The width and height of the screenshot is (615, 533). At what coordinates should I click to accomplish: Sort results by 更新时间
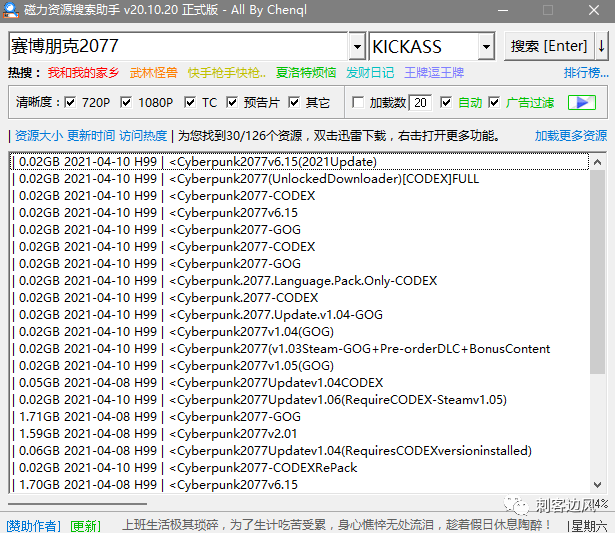coord(91,136)
